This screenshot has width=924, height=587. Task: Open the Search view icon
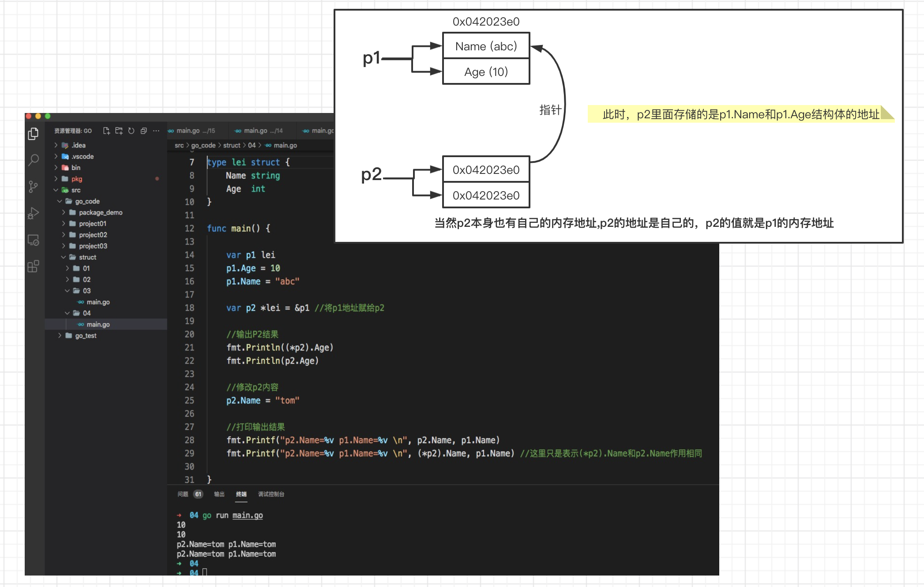34,160
